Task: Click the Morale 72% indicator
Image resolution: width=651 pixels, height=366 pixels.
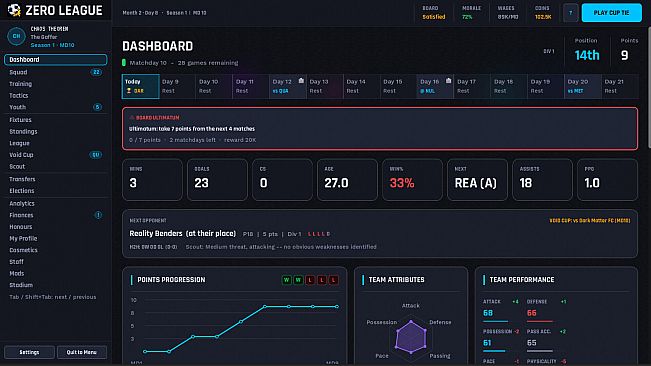Action: pyautogui.click(x=471, y=13)
